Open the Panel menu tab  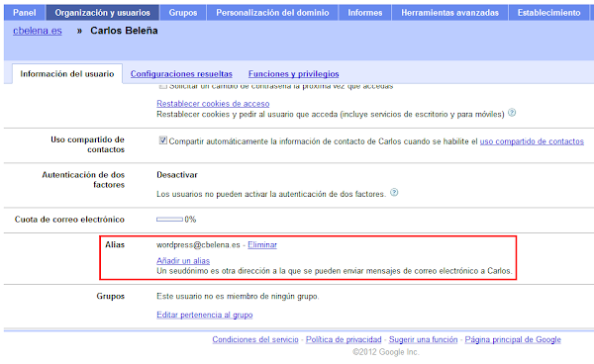[x=25, y=13]
